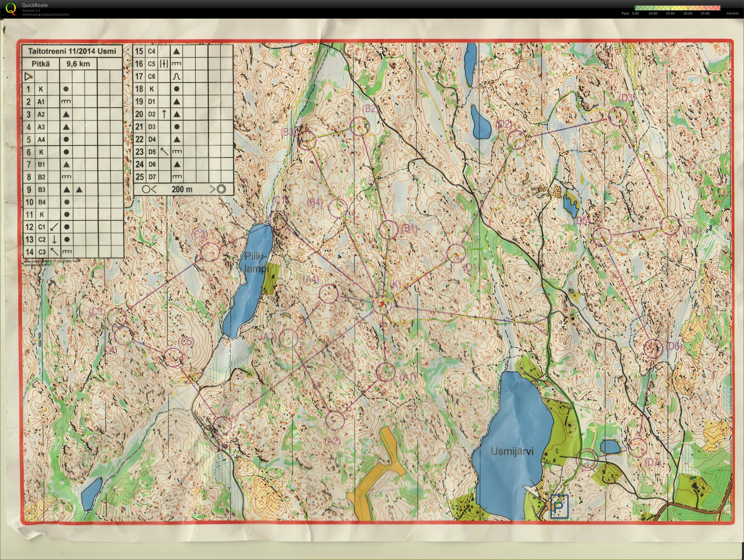Click the northwest arrow in row 23
The image size is (744, 560).
click(x=164, y=152)
